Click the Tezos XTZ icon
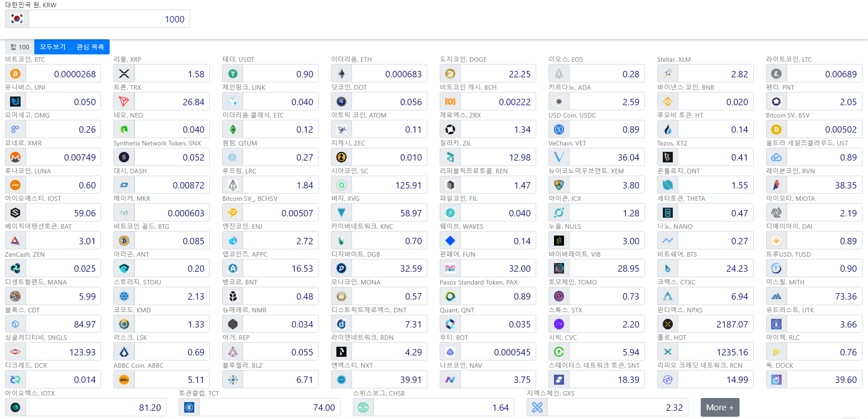The image size is (868, 419). 668,157
